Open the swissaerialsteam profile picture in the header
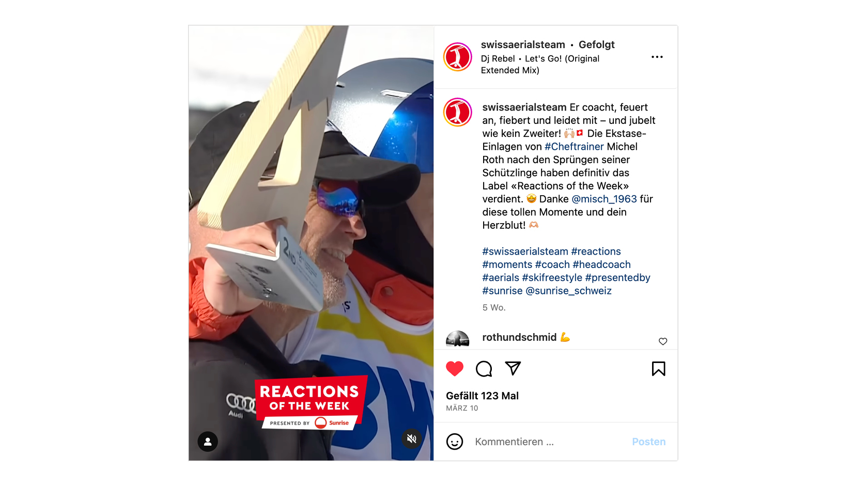Image resolution: width=868 pixels, height=488 pixels. point(458,57)
